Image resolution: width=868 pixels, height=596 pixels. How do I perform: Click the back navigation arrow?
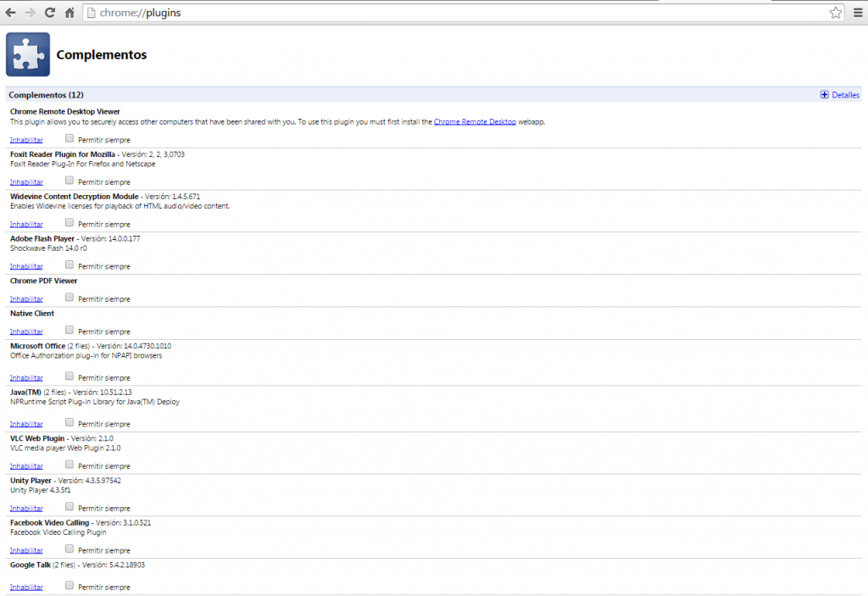[12, 13]
